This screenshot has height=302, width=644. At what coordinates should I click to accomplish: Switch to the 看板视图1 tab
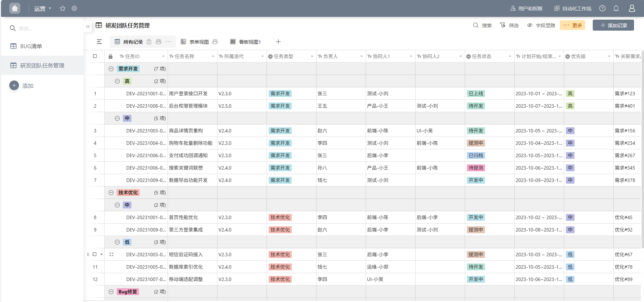(246, 42)
